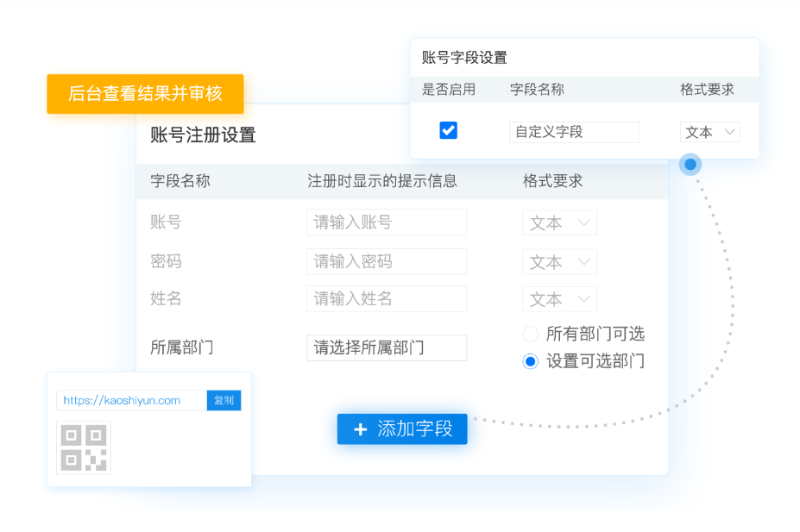Click the 请输入姓名 input field
800x532 pixels.
pyautogui.click(x=387, y=298)
